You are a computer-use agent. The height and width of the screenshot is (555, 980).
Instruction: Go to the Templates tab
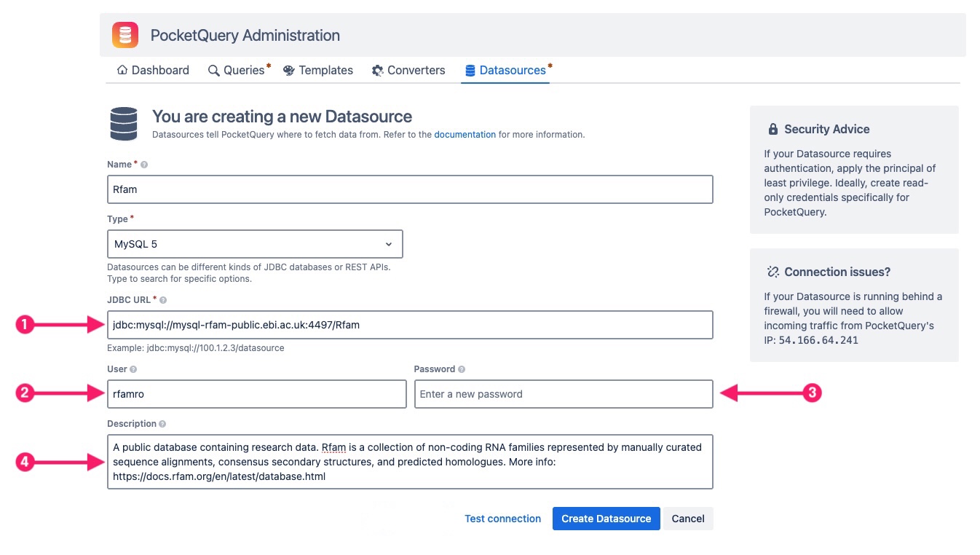(318, 70)
